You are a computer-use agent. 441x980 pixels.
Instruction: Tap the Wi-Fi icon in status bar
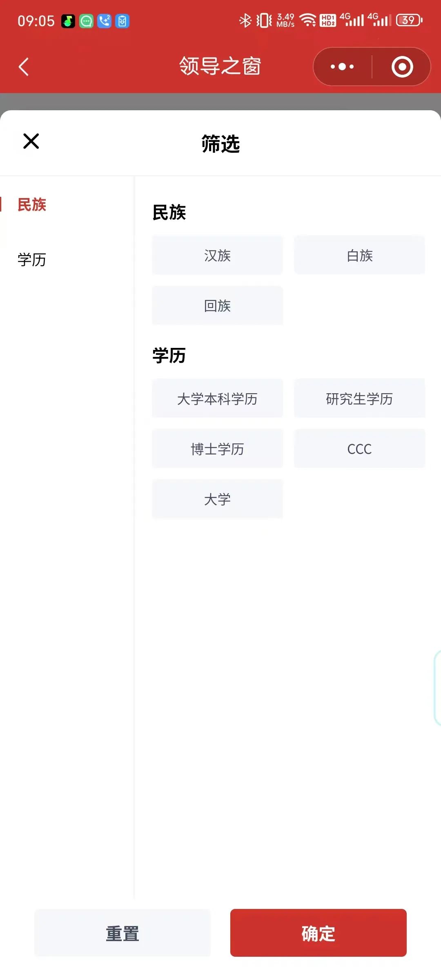click(x=308, y=20)
